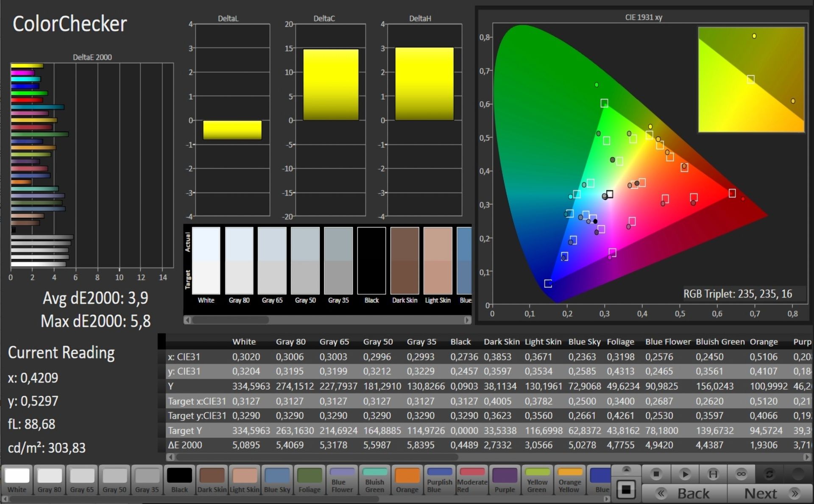This screenshot has height=504, width=814.
Task: Click the stop measurement icon
Action: pyautogui.click(x=656, y=474)
